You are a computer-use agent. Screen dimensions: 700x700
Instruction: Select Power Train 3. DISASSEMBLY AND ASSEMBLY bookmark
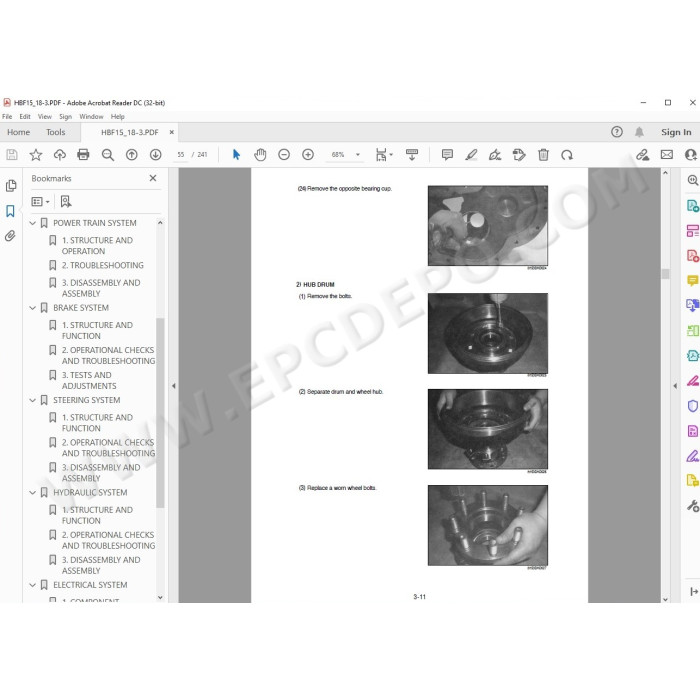pos(101,288)
